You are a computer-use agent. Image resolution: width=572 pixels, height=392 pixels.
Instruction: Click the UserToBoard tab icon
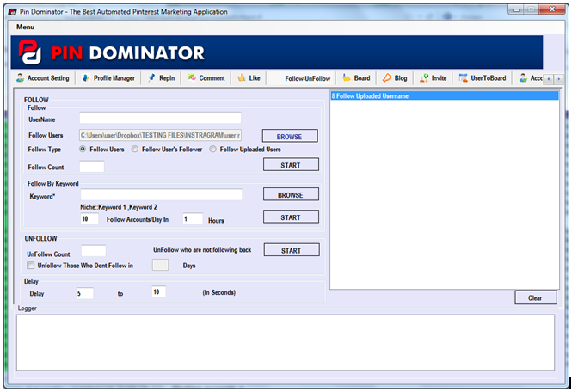point(464,77)
